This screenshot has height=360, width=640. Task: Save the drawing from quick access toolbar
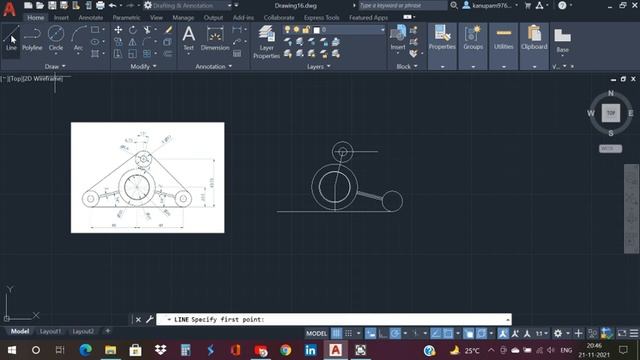pos(52,5)
